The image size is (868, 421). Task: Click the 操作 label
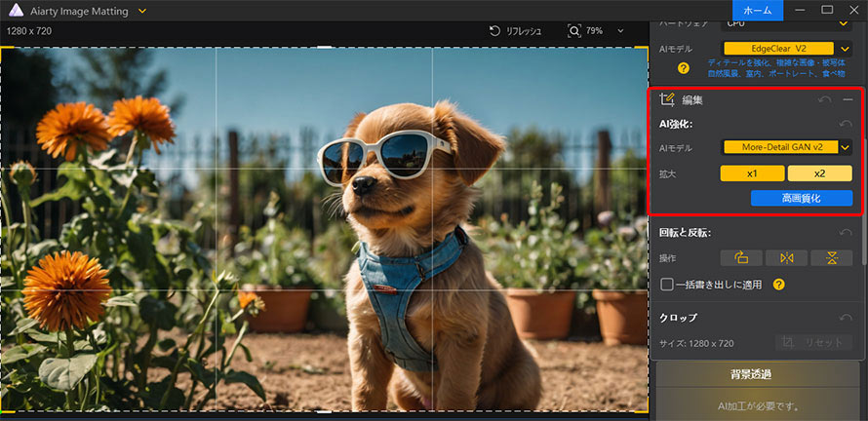coord(668,258)
